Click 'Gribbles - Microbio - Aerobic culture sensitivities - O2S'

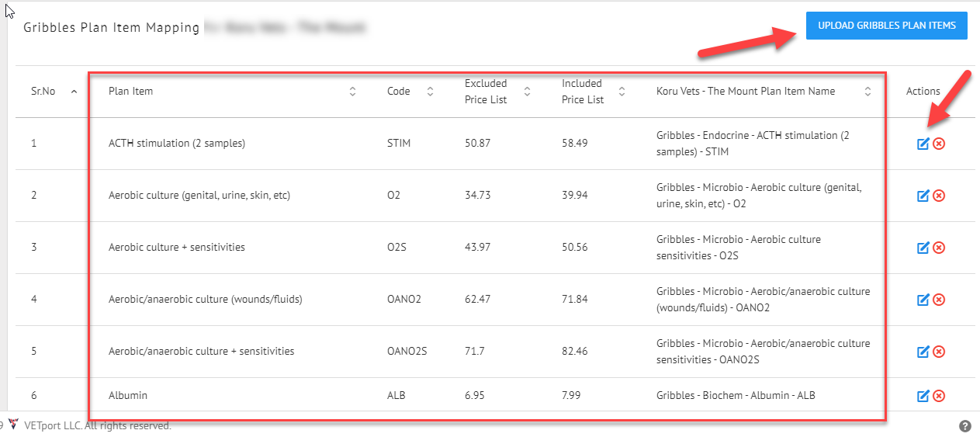pos(739,248)
